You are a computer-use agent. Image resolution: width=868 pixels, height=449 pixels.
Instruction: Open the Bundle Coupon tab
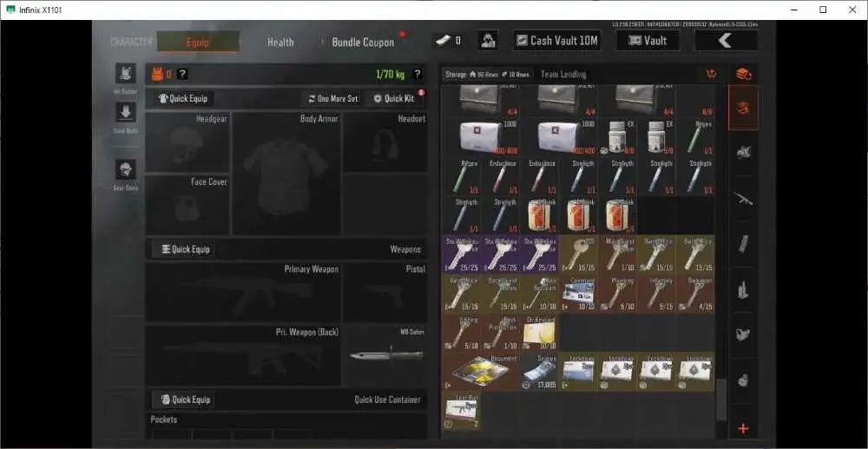tap(363, 42)
